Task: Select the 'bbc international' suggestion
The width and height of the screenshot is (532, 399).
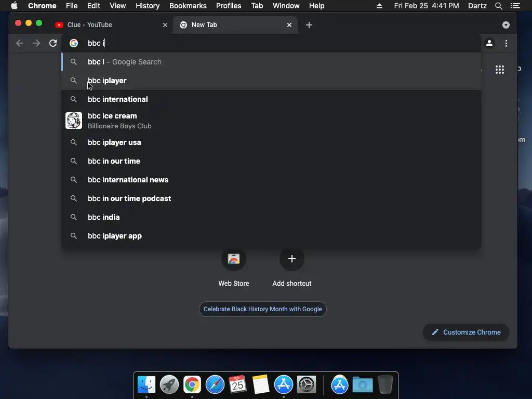Action: 271,99
